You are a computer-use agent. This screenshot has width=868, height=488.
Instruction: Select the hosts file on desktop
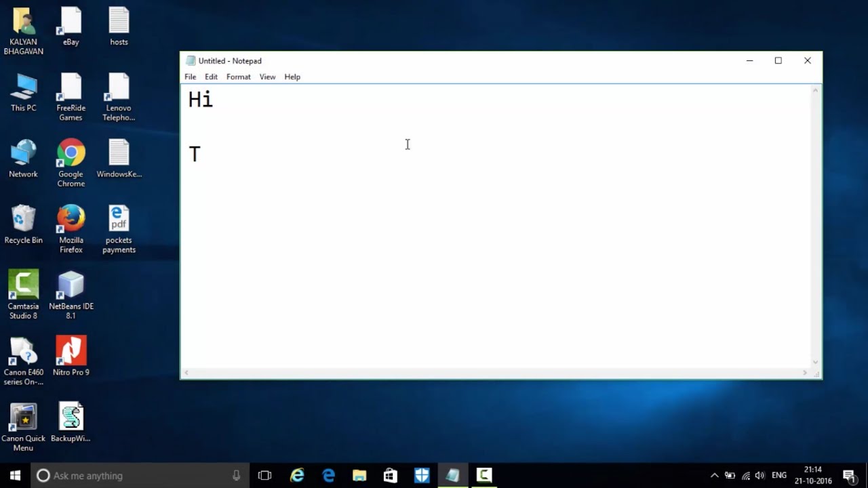pos(119,27)
